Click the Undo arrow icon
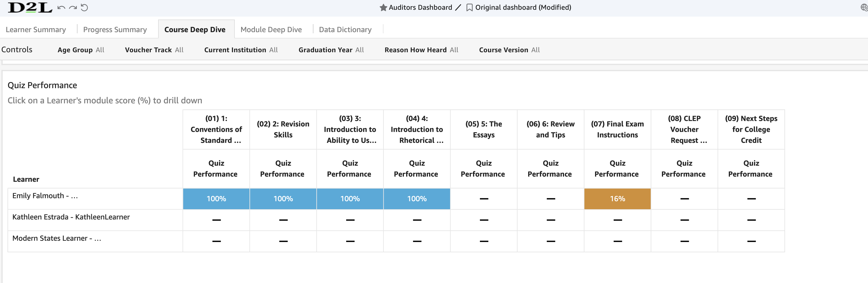The image size is (868, 283). click(x=62, y=7)
